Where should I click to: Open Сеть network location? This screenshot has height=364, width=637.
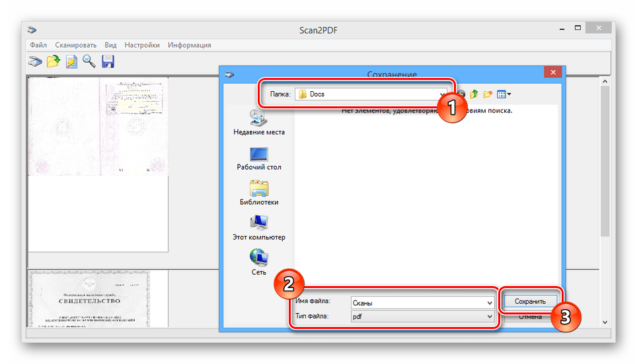tap(259, 262)
